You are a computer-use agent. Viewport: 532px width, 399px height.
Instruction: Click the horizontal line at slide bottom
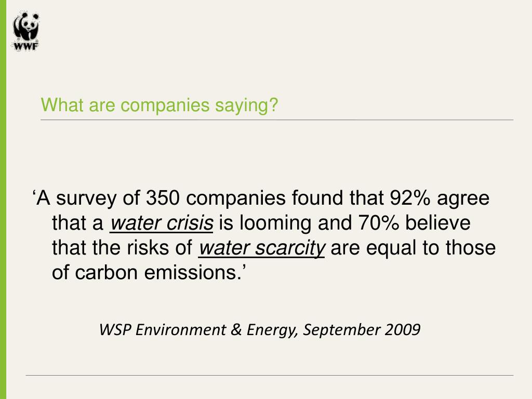[269, 375]
